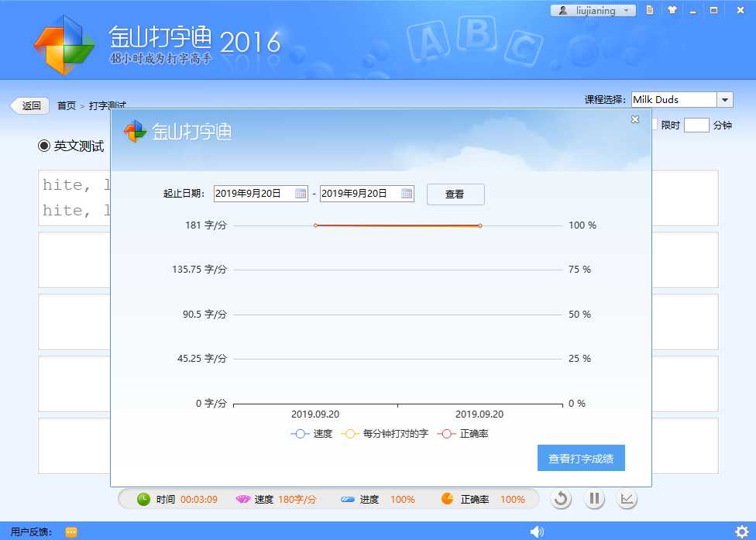Switch to 首页 in the breadcrumb
Image resolution: width=756 pixels, height=540 pixels.
tap(67, 105)
